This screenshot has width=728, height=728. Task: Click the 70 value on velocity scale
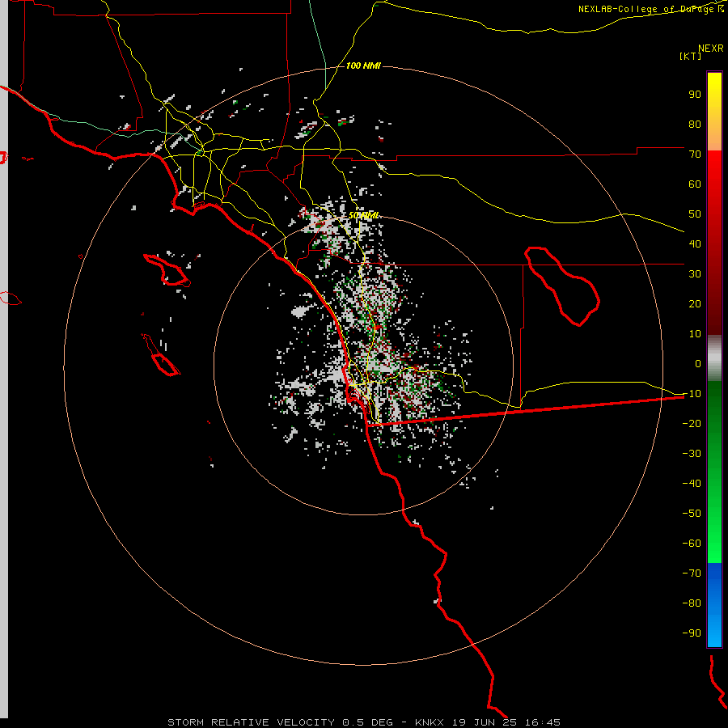tap(695, 154)
